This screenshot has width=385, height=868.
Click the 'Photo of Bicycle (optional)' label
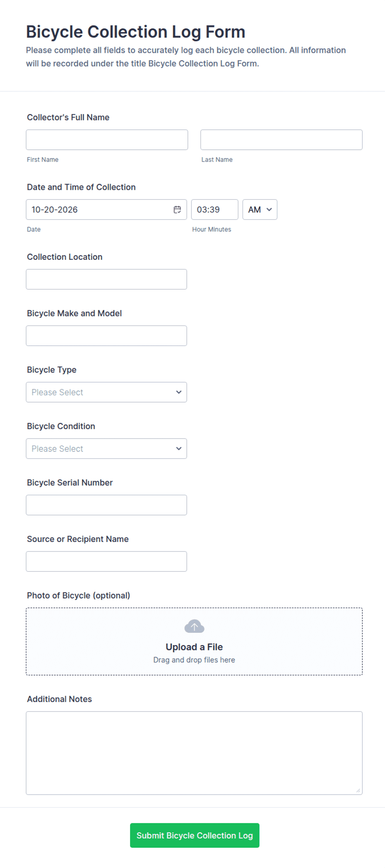click(79, 595)
